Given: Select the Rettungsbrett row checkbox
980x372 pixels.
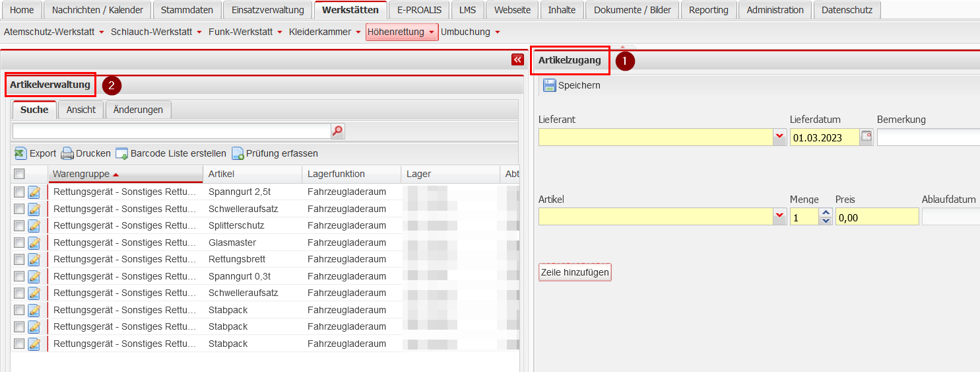Looking at the screenshot, I should 20,259.
